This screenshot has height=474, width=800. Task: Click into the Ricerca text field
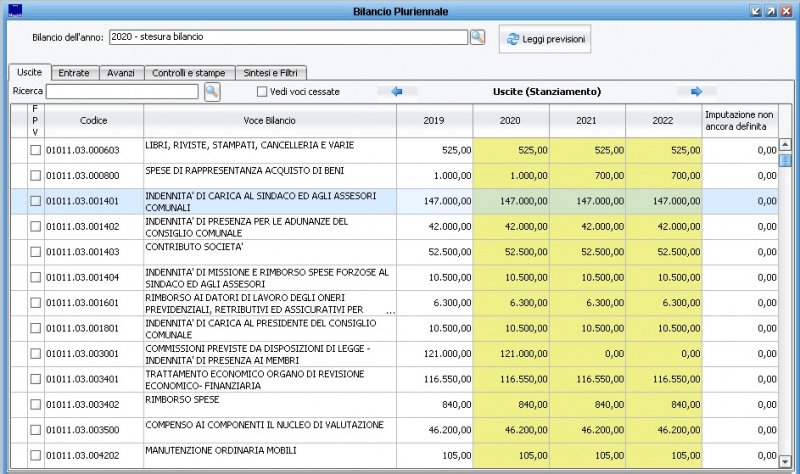click(122, 92)
